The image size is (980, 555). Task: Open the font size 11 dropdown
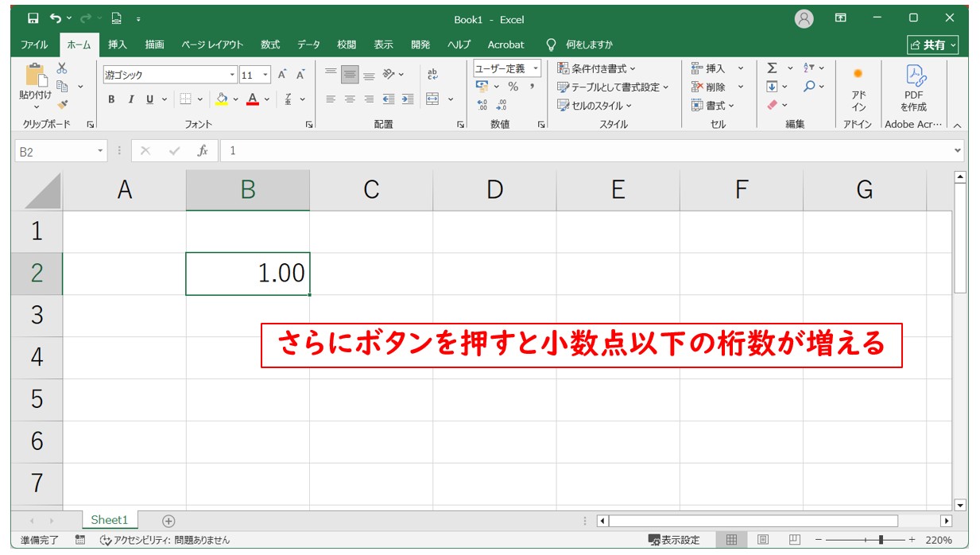[265, 75]
